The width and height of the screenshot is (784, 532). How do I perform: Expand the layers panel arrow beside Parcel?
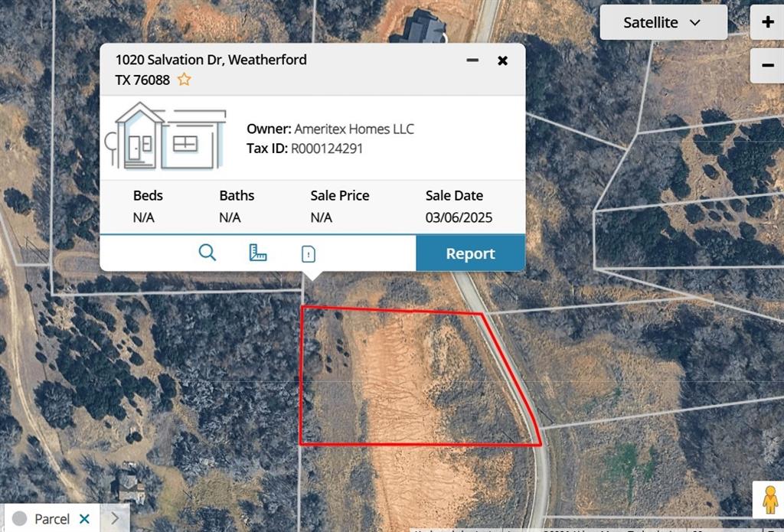click(x=115, y=518)
